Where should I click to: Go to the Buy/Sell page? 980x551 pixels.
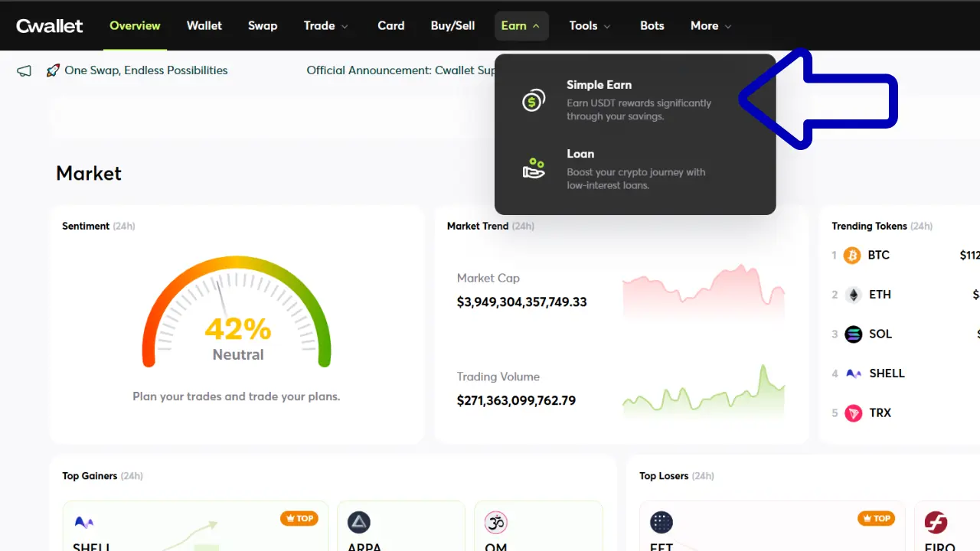(x=452, y=26)
